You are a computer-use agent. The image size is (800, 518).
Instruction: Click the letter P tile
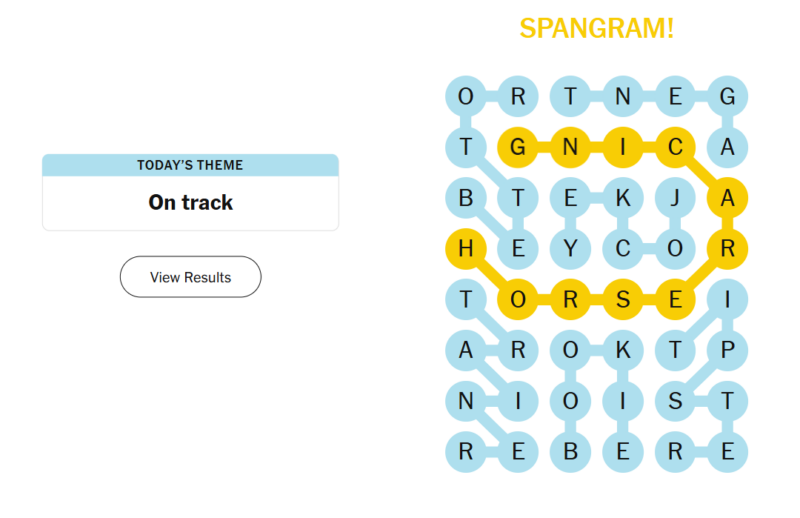[x=727, y=350]
